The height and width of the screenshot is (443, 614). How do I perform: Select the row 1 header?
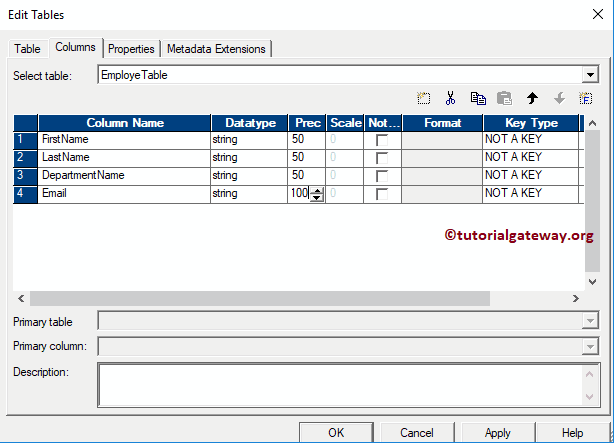pos(25,140)
